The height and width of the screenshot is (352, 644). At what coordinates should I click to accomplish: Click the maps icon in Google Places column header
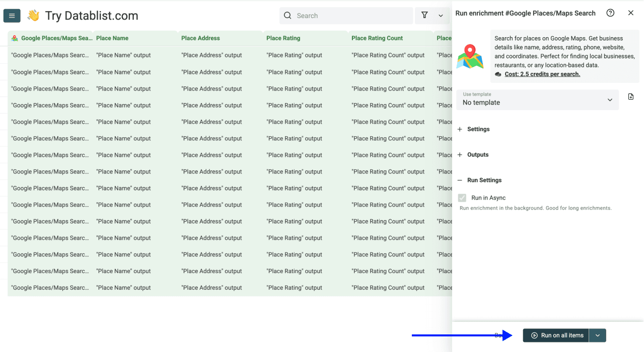point(12,38)
